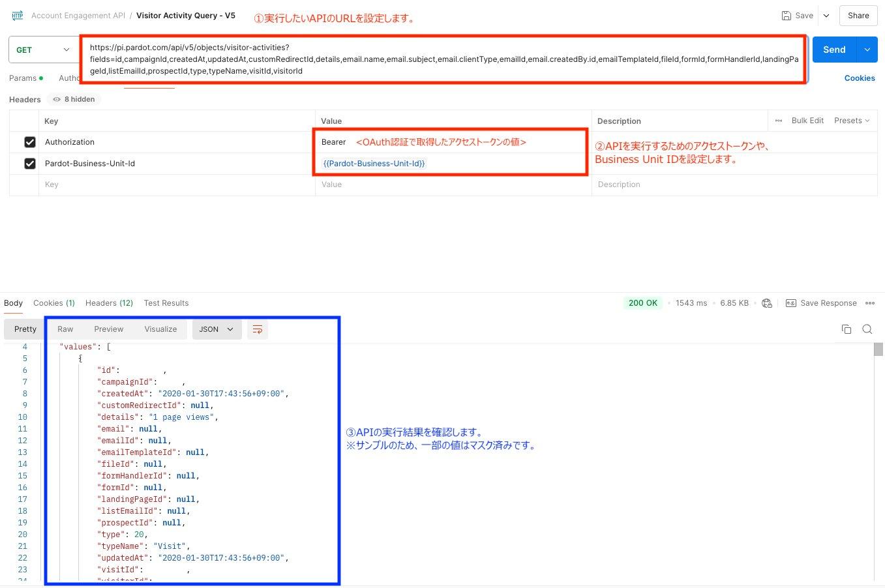Click the 6.85 KB response size
Screen dimensions: 885x588
(734, 303)
